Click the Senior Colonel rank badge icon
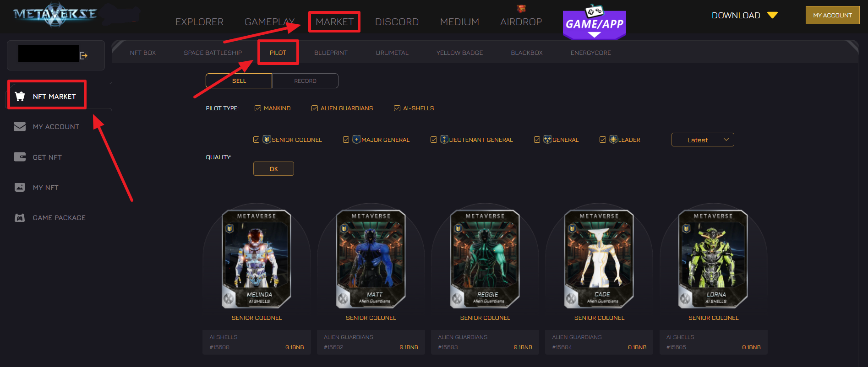Screen dimensions: 868x367 pos(267,139)
